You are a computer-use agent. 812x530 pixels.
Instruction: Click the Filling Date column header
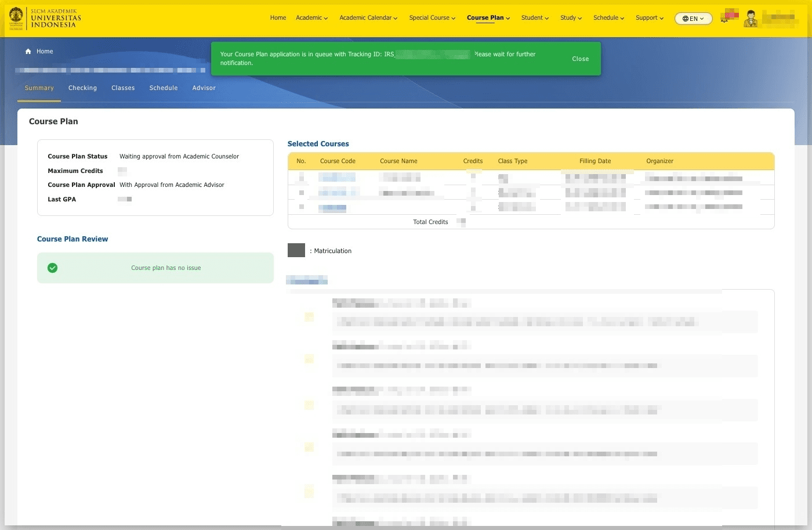[595, 161]
